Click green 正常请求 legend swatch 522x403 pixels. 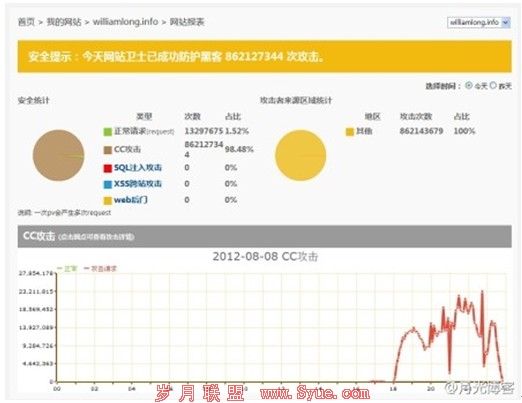[x=107, y=132]
